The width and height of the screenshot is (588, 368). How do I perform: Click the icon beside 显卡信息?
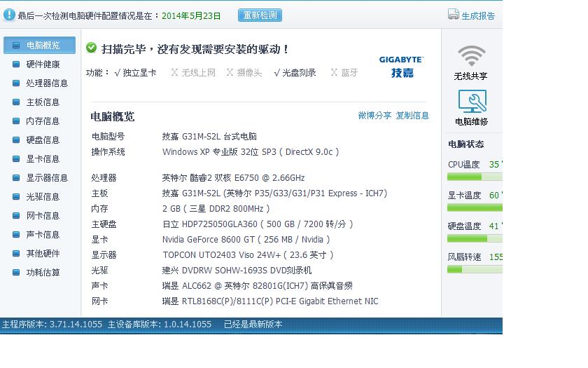click(x=16, y=159)
